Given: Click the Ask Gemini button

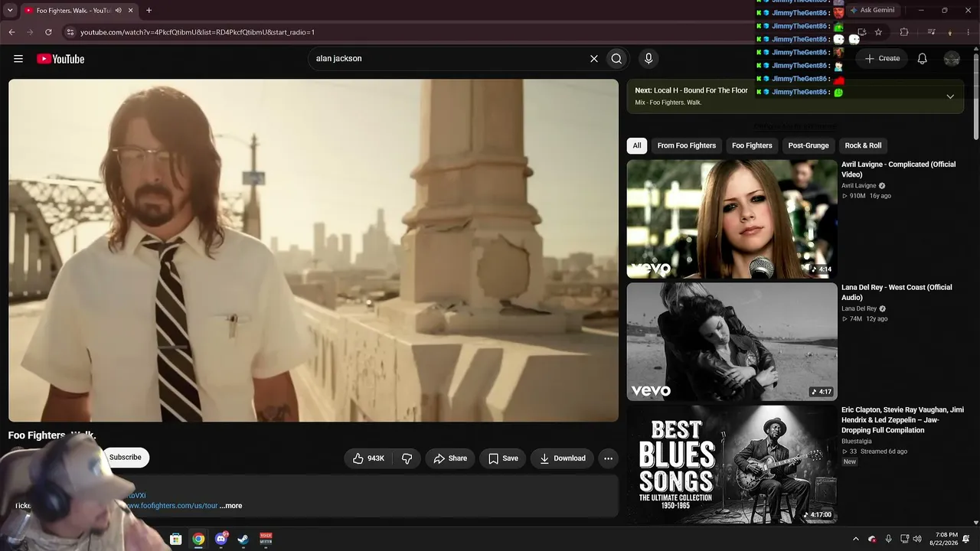Looking at the screenshot, I should [872, 11].
